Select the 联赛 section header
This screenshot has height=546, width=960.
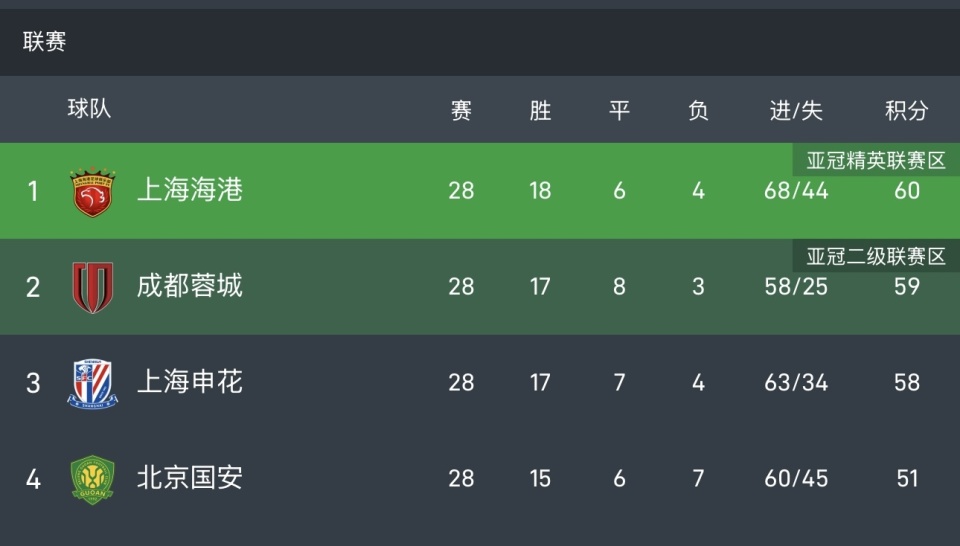pyautogui.click(x=45, y=42)
